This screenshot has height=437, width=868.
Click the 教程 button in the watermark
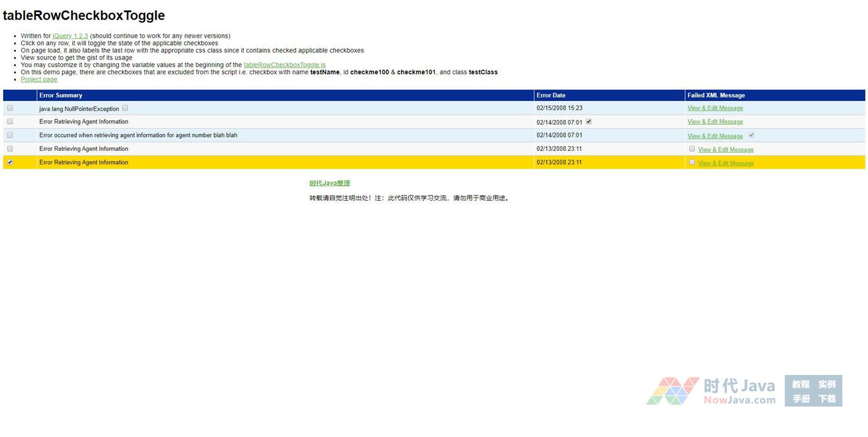[800, 384]
